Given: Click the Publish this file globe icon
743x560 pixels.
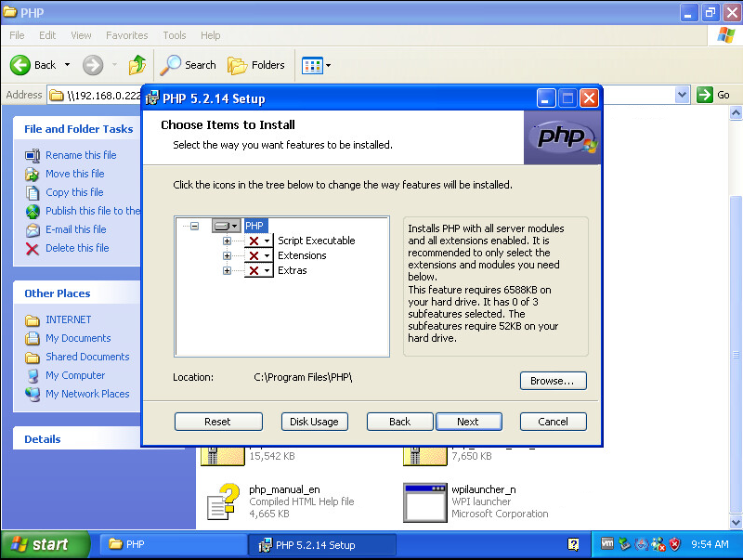Looking at the screenshot, I should (33, 211).
